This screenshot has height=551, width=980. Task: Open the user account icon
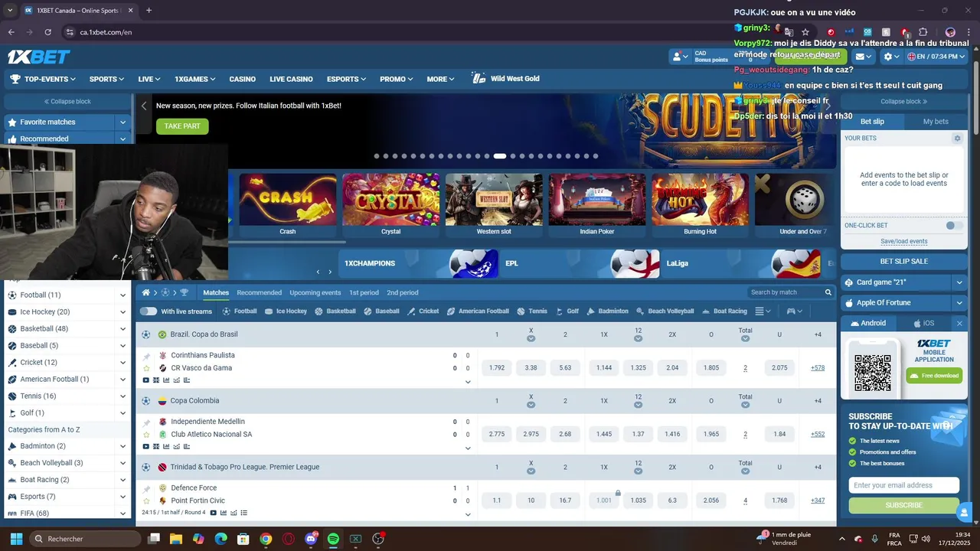pyautogui.click(x=678, y=57)
